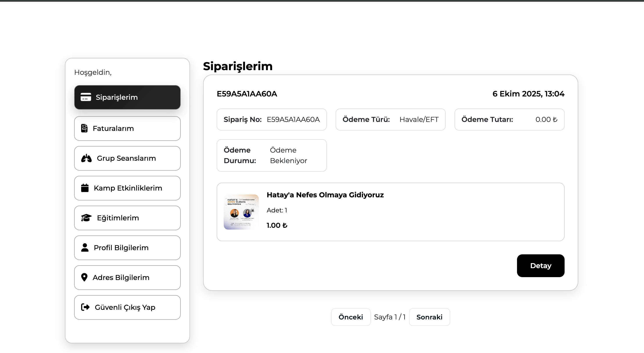This screenshot has height=353, width=644.
Task: Click the Önceki pagination button
Action: click(351, 317)
